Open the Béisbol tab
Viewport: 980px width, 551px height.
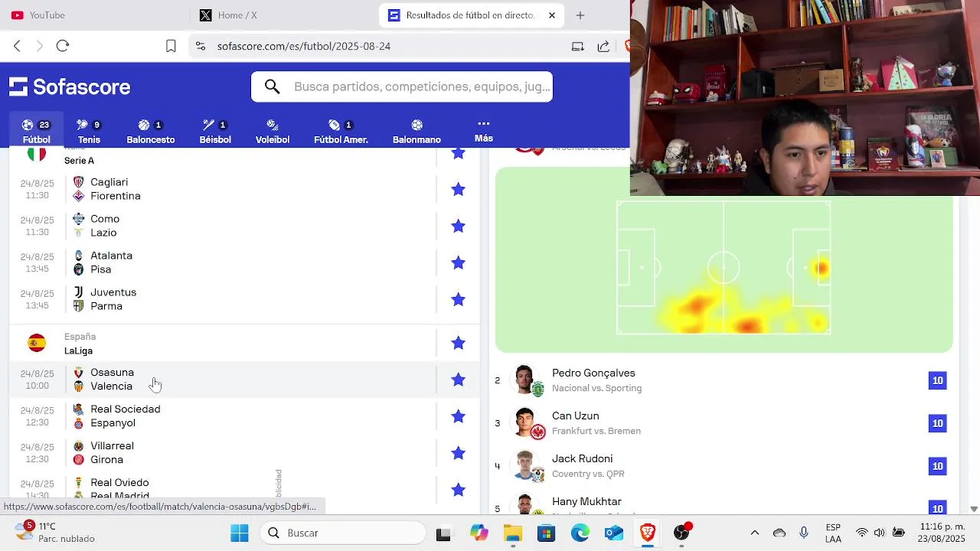point(215,132)
